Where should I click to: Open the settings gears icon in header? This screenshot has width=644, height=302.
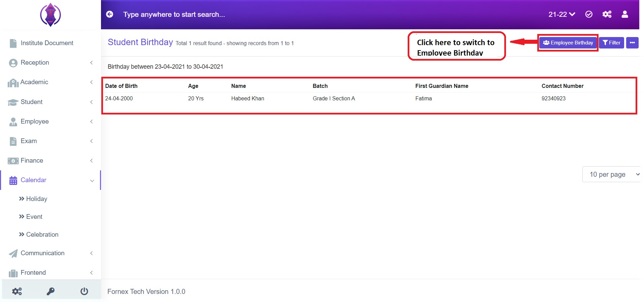607,14
